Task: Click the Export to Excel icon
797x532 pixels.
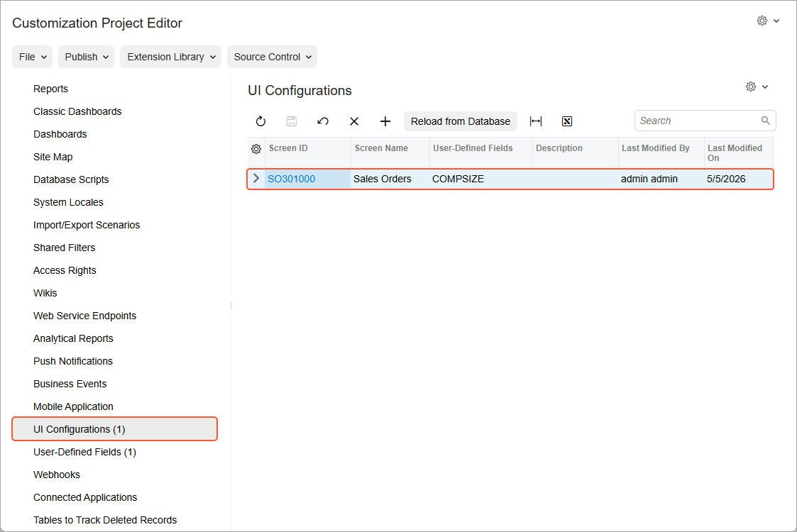Action: [x=567, y=121]
